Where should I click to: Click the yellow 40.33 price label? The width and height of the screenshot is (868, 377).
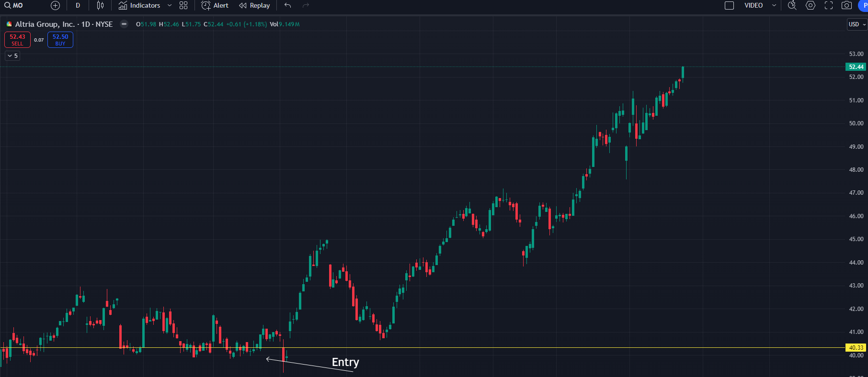[x=856, y=348]
